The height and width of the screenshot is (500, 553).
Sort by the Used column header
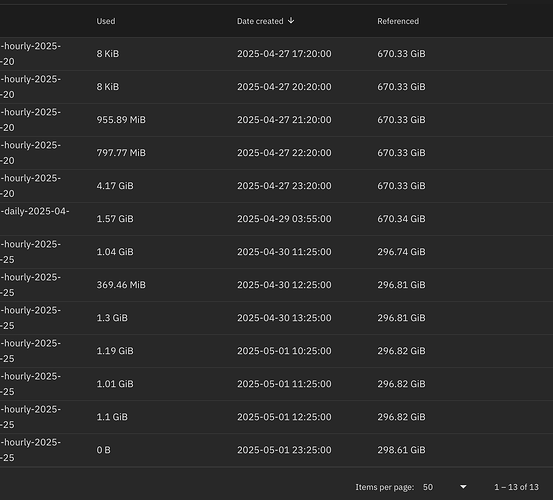click(106, 21)
